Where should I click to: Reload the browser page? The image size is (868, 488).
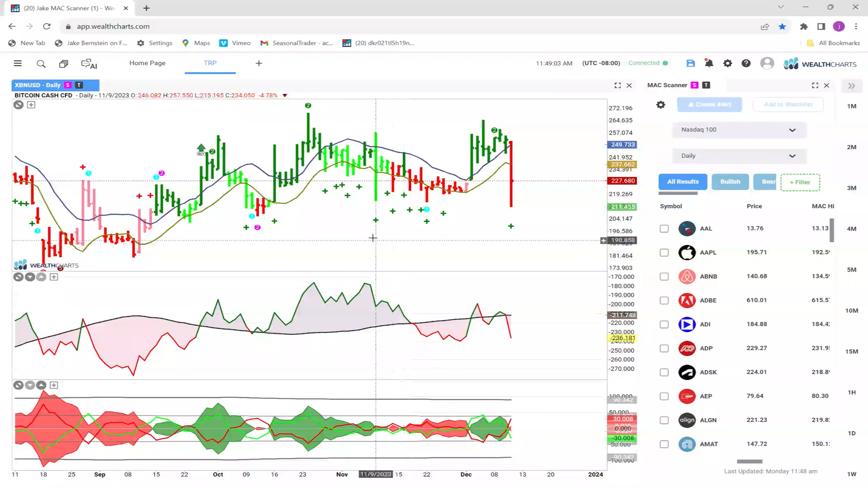47,27
